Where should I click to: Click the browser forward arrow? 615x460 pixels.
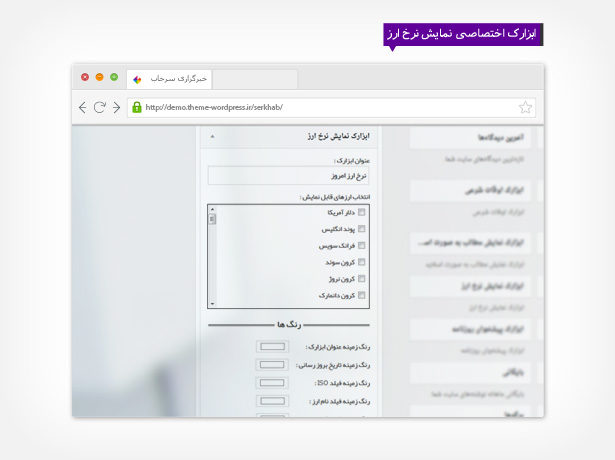(117, 107)
